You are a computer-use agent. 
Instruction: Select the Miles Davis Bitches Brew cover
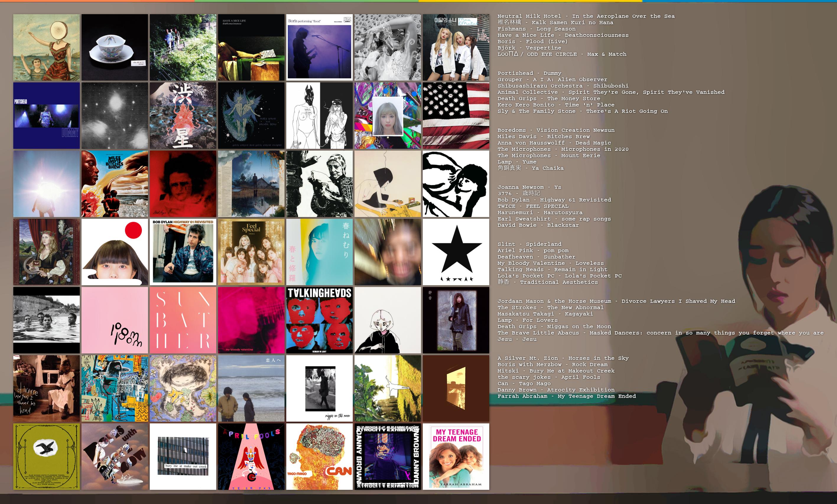115,184
